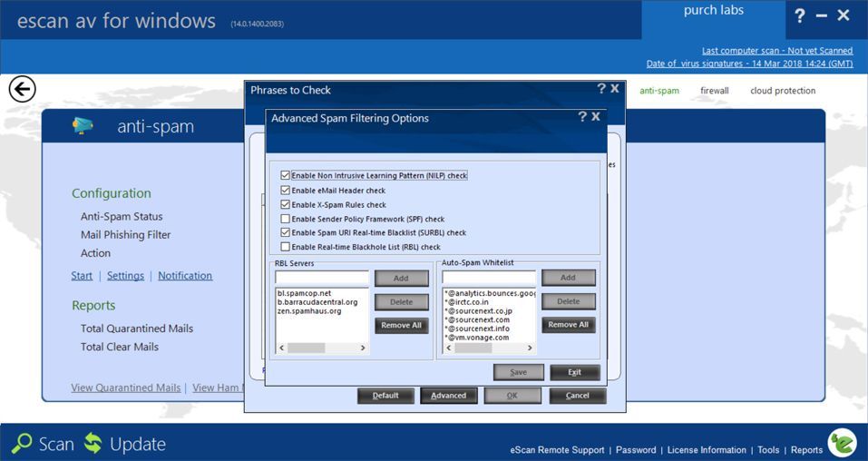
Task: Open help in Phrases to Check dialog
Action: point(601,88)
